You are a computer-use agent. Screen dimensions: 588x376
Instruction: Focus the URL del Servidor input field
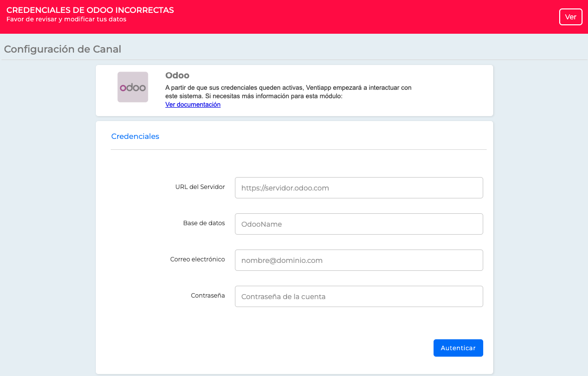359,188
